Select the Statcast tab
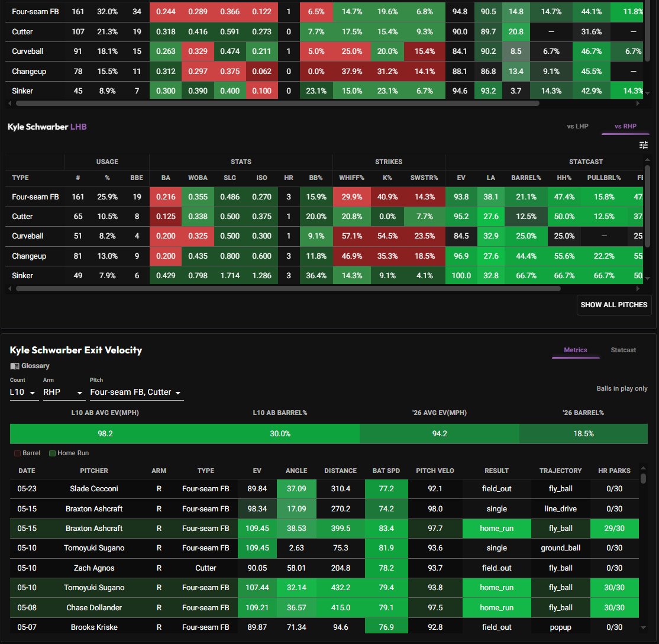659x644 pixels. pyautogui.click(x=623, y=350)
